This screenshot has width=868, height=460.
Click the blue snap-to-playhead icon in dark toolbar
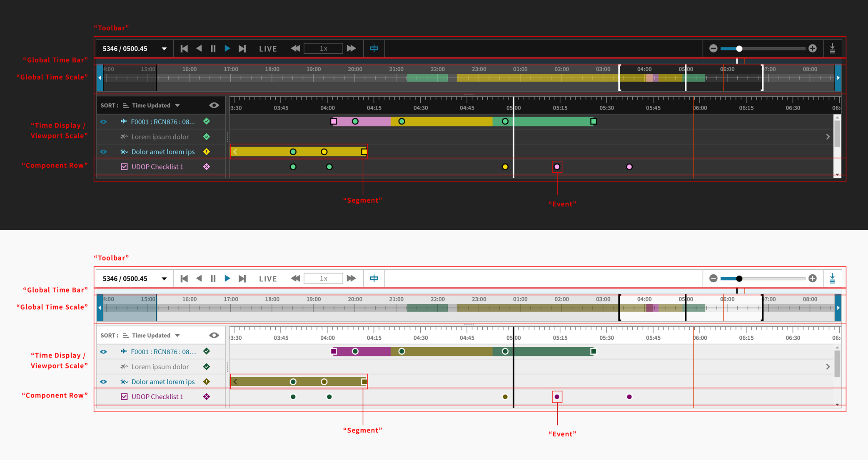374,49
